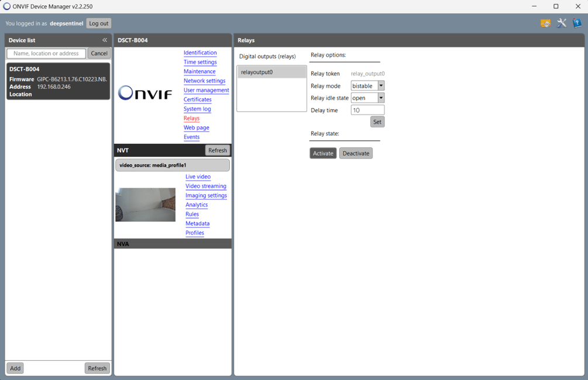The width and height of the screenshot is (588, 380).
Task: Maximize the ONVIF Device Manager window
Action: coord(556,6)
